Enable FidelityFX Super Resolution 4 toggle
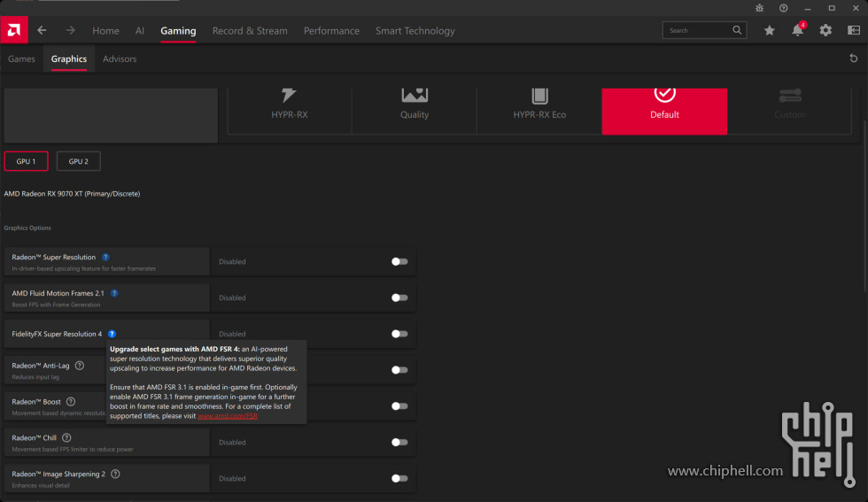 click(x=399, y=334)
